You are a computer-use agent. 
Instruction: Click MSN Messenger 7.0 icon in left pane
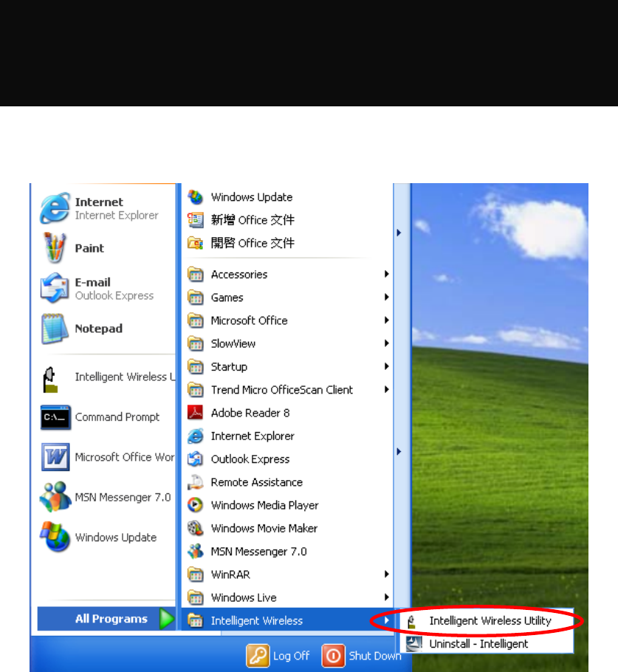coord(55,497)
